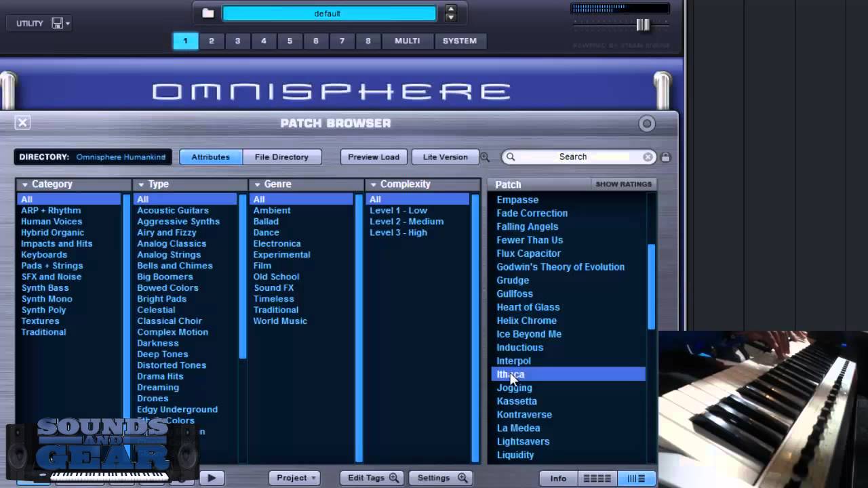Load the Ithaca patch

point(568,374)
